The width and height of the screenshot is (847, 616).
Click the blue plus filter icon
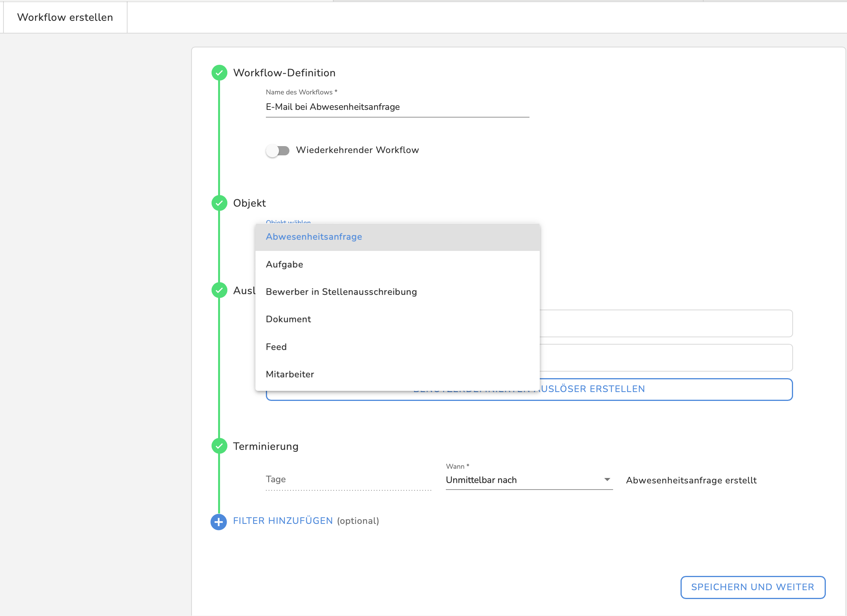(218, 522)
